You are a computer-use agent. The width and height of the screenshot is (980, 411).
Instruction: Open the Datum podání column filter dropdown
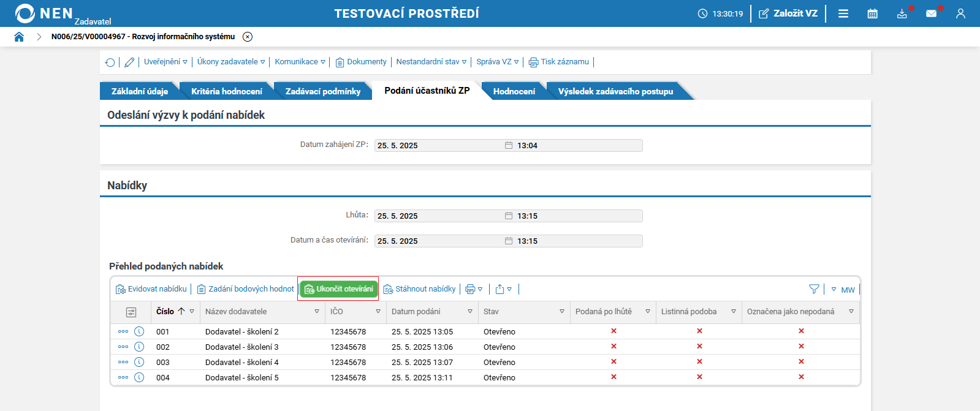pyautogui.click(x=470, y=311)
